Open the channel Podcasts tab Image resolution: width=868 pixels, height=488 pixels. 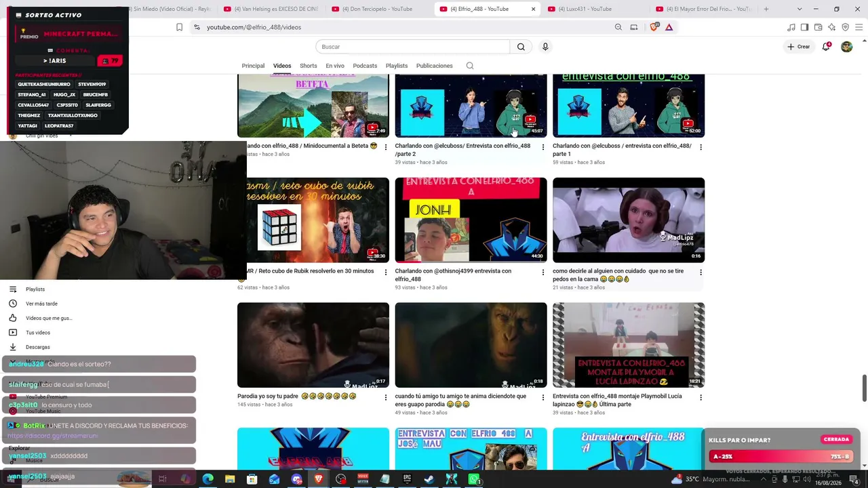[x=365, y=66]
